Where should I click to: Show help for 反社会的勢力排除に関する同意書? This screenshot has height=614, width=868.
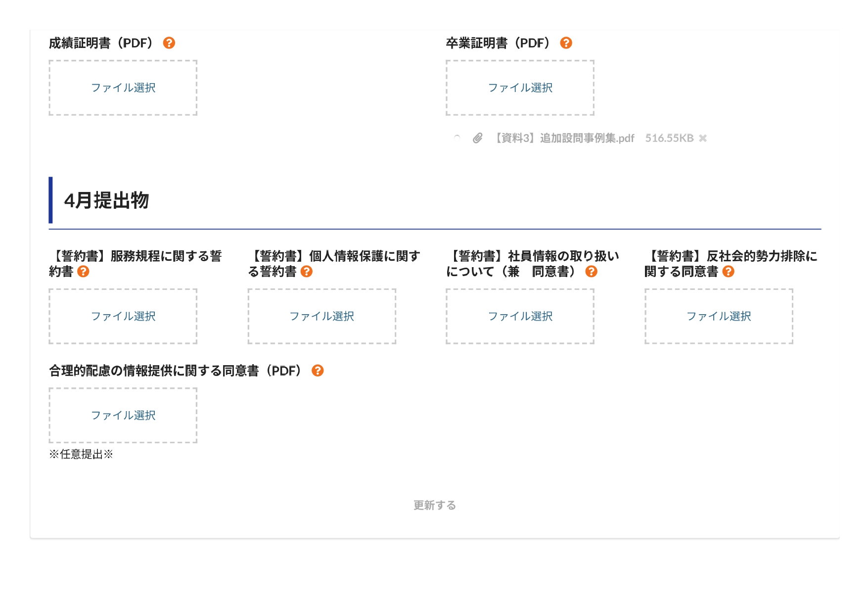pyautogui.click(x=728, y=272)
